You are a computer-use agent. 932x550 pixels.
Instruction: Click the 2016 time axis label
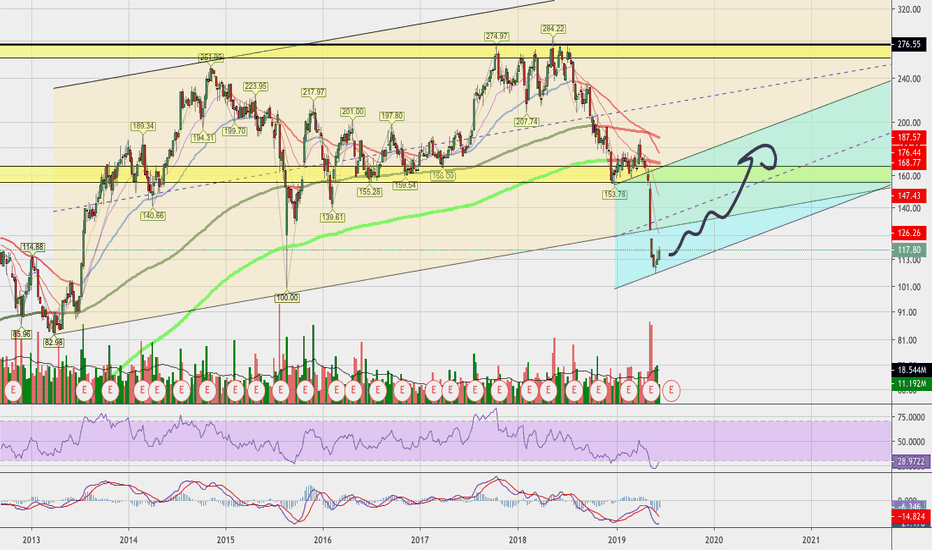coord(323,540)
